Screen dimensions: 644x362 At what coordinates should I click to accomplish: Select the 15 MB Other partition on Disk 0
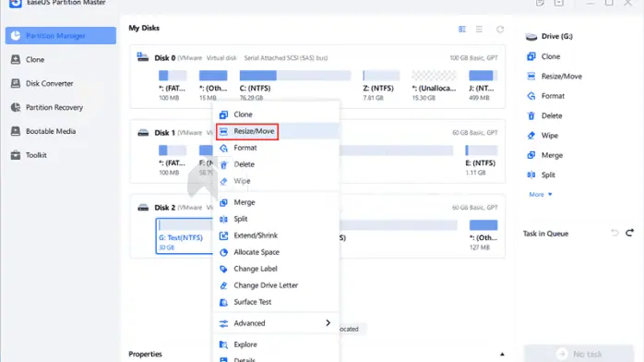[213, 86]
